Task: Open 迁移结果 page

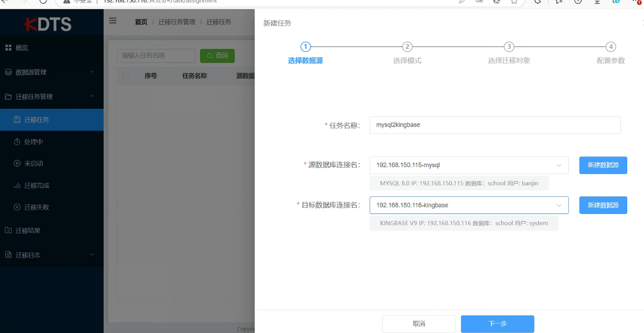Action: 28,230
